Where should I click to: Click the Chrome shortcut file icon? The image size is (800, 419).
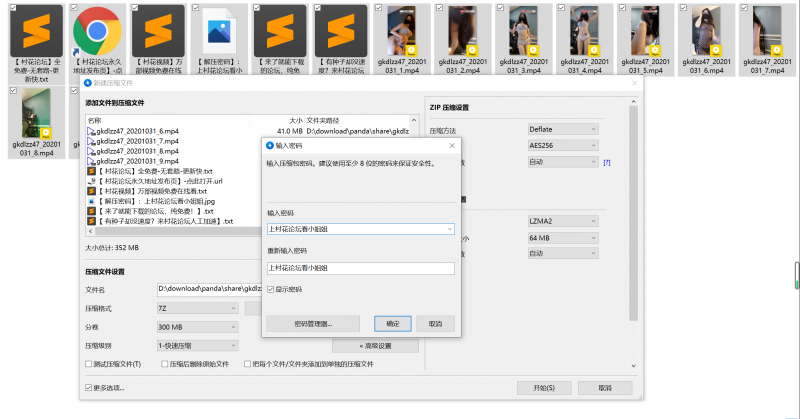pos(98,30)
